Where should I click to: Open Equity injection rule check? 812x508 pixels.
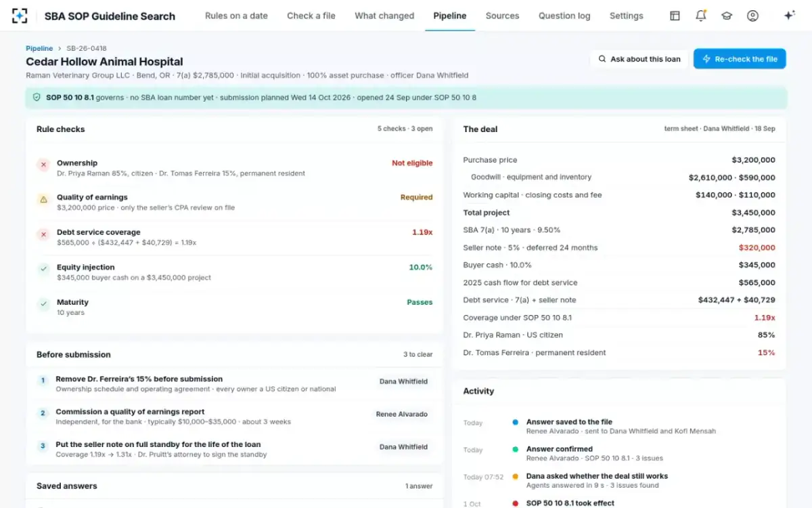[234, 272]
